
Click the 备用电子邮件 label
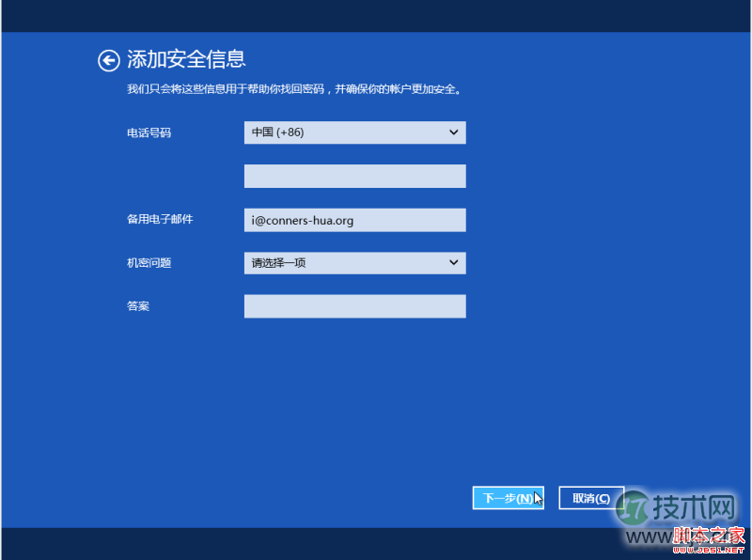(x=160, y=219)
